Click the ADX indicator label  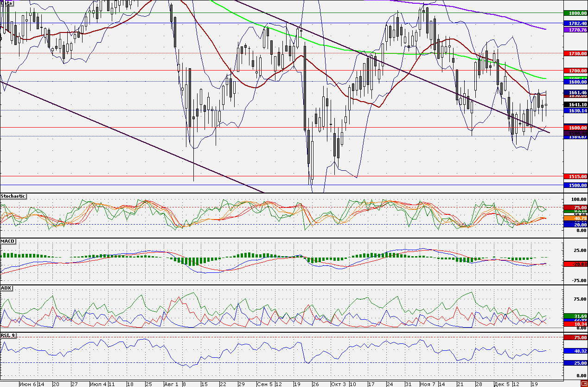(6, 288)
